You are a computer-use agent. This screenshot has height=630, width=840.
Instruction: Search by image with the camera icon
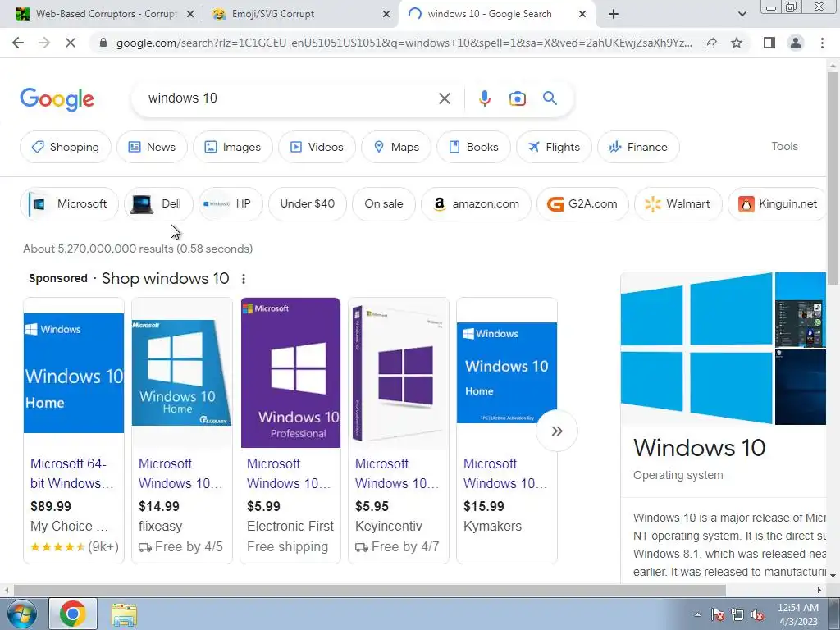(517, 98)
